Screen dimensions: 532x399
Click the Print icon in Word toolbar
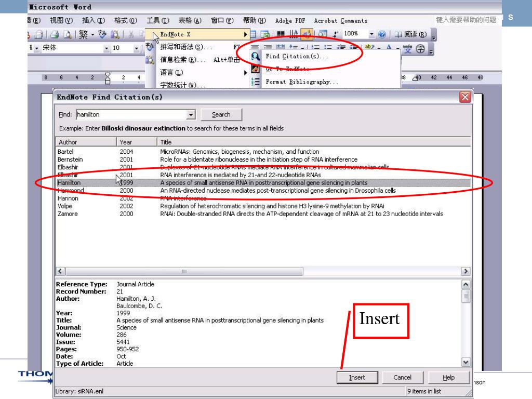point(54,34)
